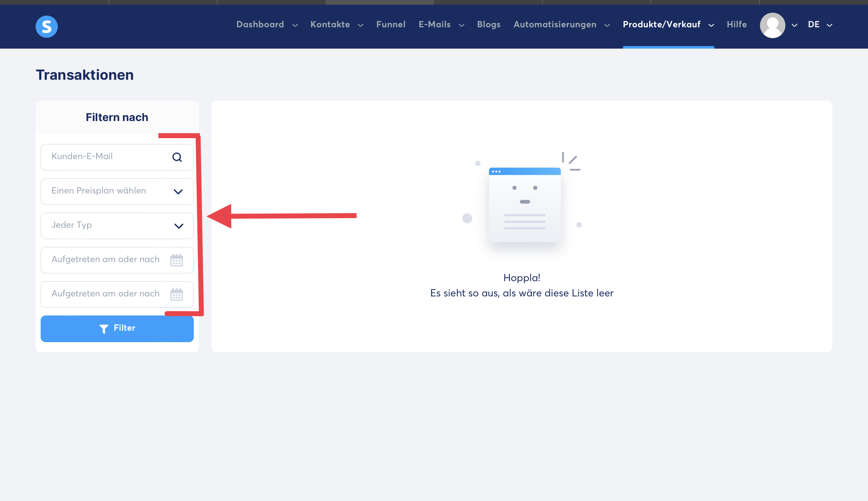The width and height of the screenshot is (868, 501).
Task: Open the Funnel page
Action: point(391,25)
